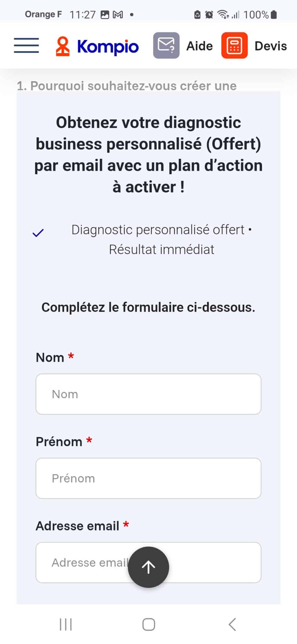Click the Aide envelope icon
297x644 pixels.
pyautogui.click(x=166, y=46)
